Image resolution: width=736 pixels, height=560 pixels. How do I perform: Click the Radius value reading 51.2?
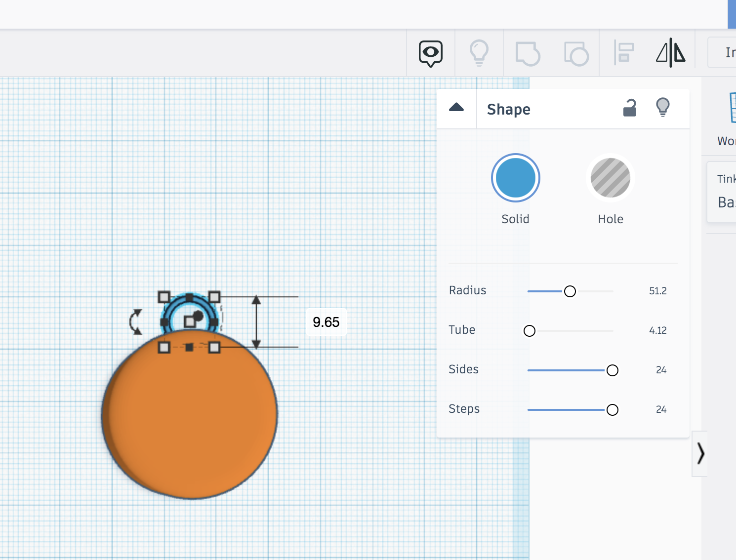(x=657, y=291)
